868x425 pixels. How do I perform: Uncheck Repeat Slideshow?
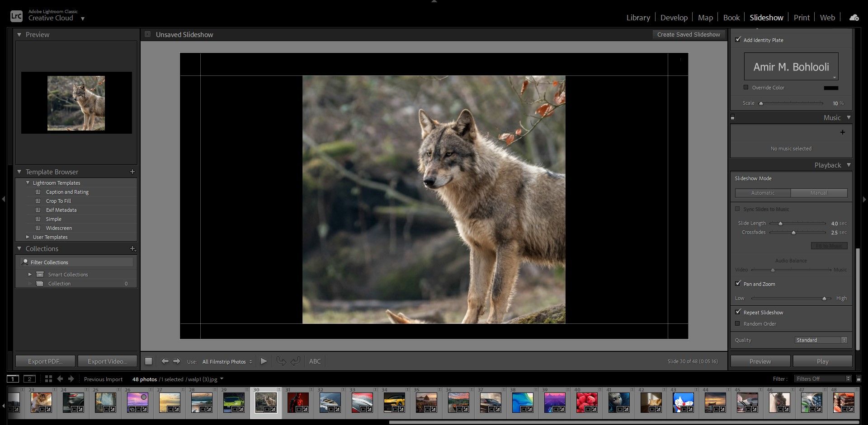point(738,312)
